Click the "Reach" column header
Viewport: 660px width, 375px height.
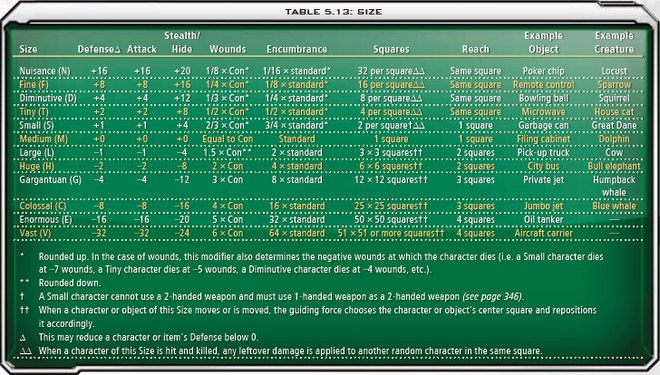click(476, 49)
